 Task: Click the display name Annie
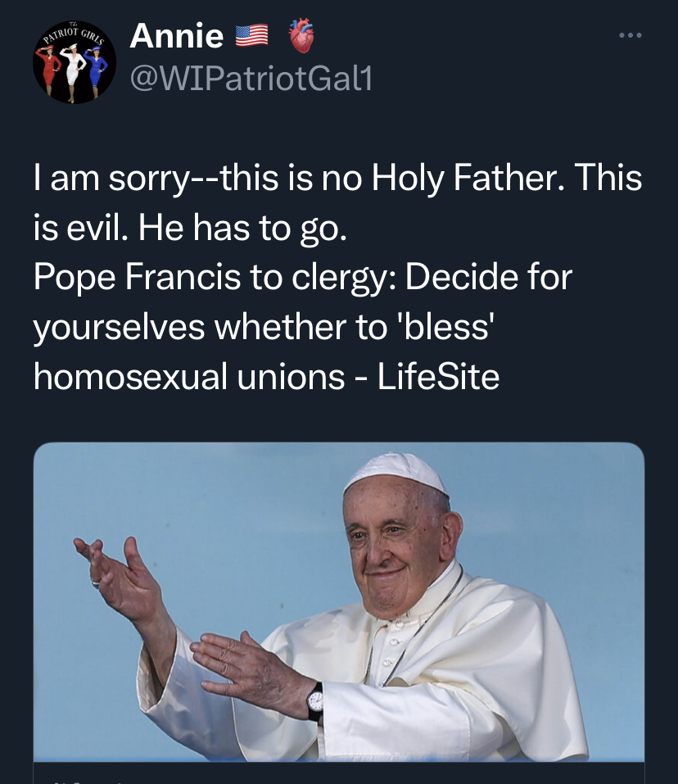click(x=177, y=35)
